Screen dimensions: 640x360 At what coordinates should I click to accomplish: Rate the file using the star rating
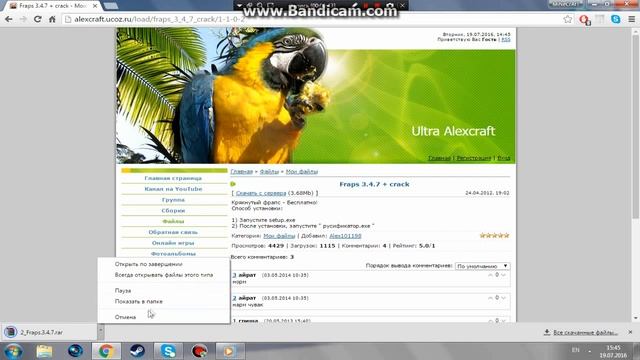(495, 236)
